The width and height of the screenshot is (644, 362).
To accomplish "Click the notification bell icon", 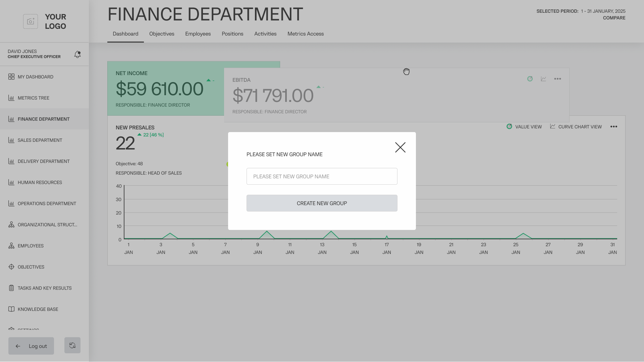I will (77, 54).
